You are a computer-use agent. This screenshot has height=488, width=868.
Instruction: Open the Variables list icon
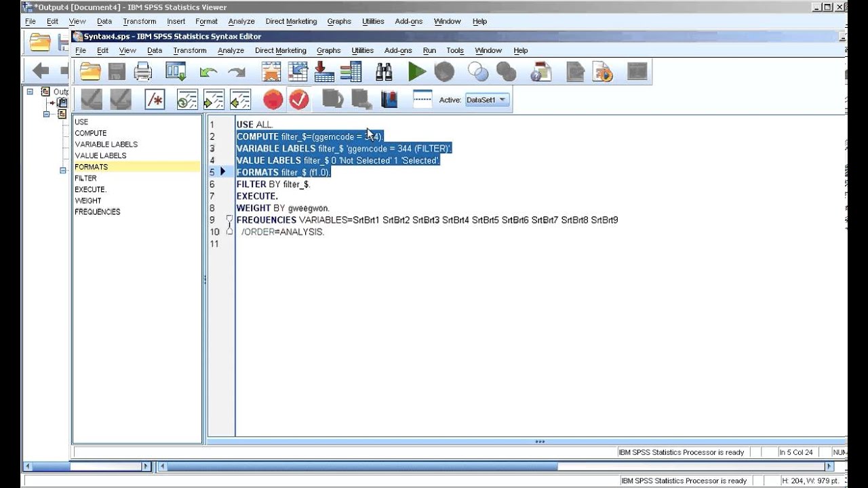351,71
